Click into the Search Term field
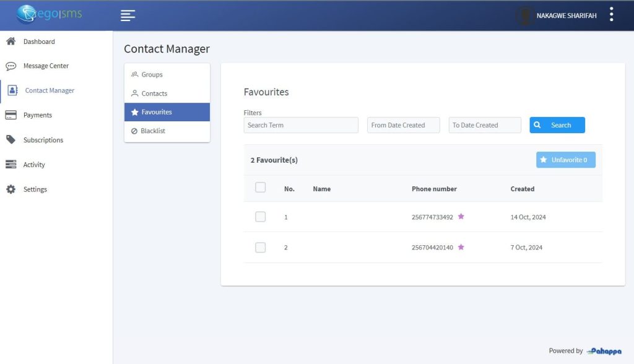The height and width of the screenshot is (364, 634). [301, 125]
